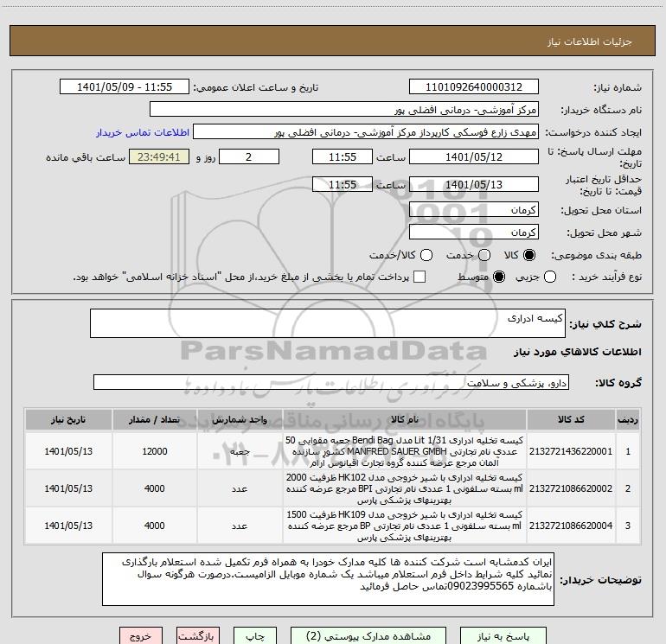The width and height of the screenshot is (666, 644).
Task: Choose the جزیی purchase type radio
Action: [x=550, y=277]
